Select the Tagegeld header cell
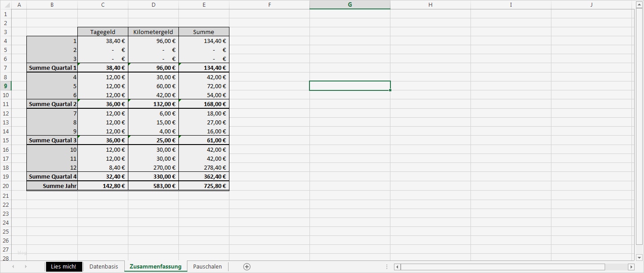The image size is (644, 273). [103, 32]
